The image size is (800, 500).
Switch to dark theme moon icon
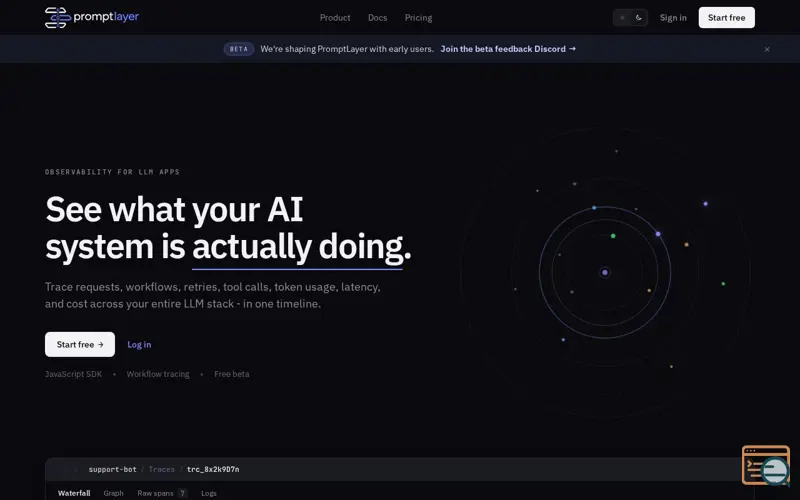click(638, 17)
